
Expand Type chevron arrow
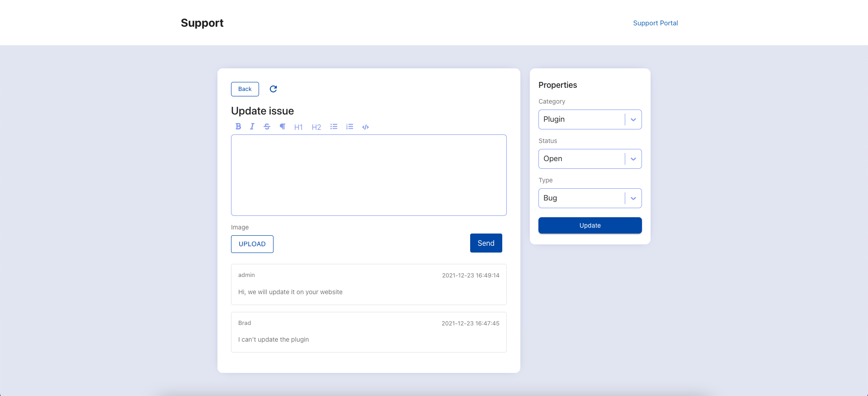[633, 198]
